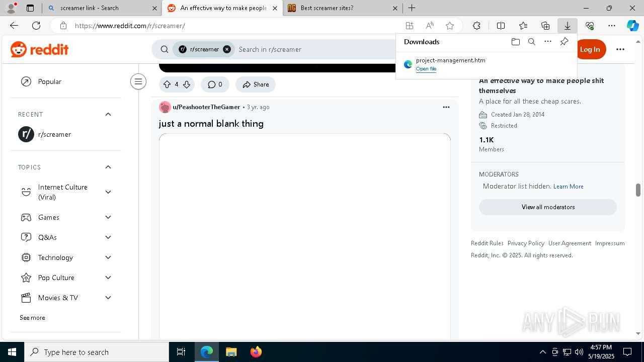644x362 pixels.
Task: Click the Learn More moderator link
Action: 569,187
